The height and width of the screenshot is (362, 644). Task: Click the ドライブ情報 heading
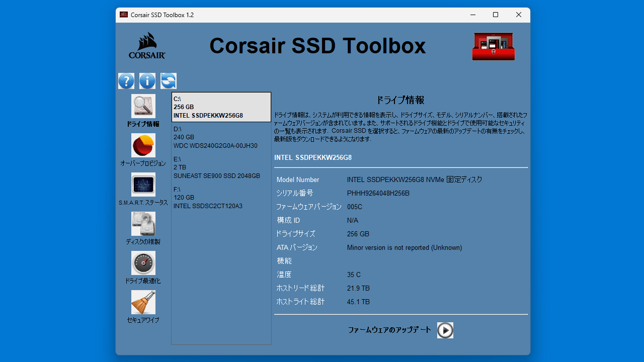(x=400, y=100)
